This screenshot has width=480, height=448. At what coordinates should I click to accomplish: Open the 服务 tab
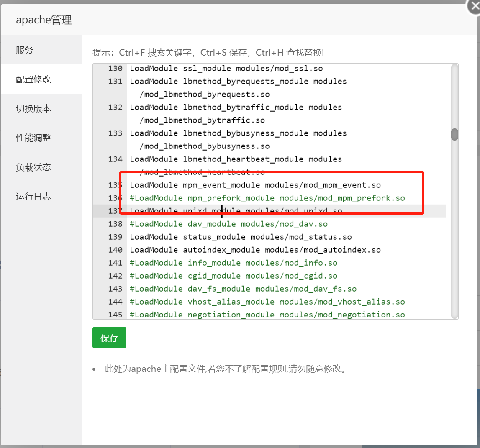[x=41, y=50]
